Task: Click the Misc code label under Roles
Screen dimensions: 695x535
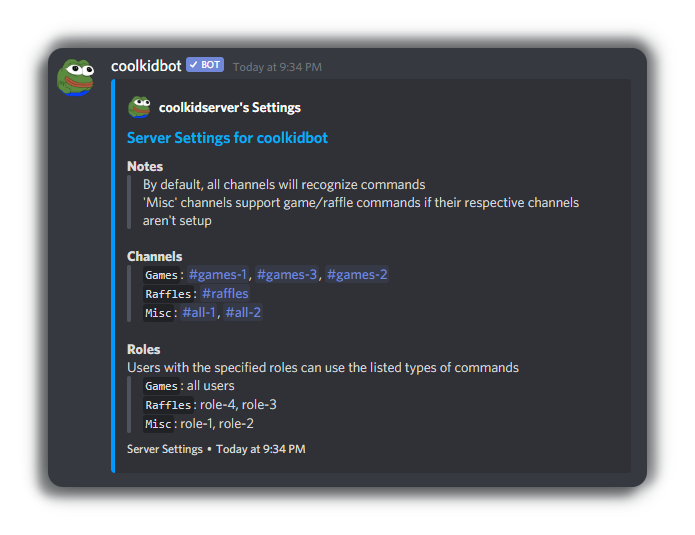Action: 159,424
